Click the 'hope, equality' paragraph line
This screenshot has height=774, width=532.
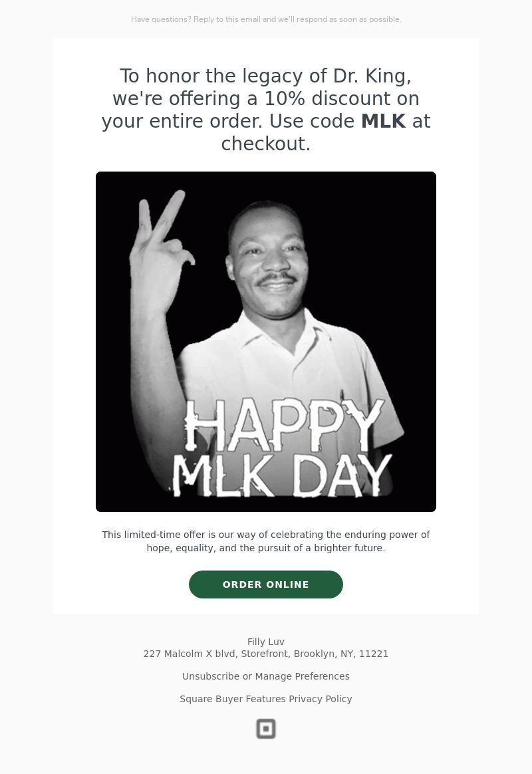click(x=265, y=548)
